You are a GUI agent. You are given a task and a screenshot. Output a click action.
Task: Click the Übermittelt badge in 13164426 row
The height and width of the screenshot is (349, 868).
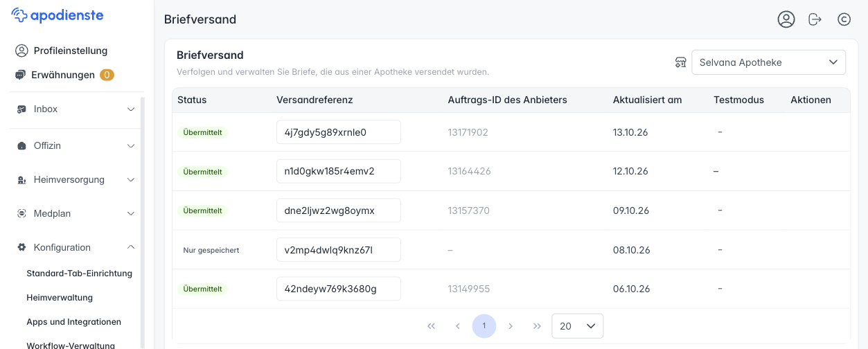tap(202, 171)
